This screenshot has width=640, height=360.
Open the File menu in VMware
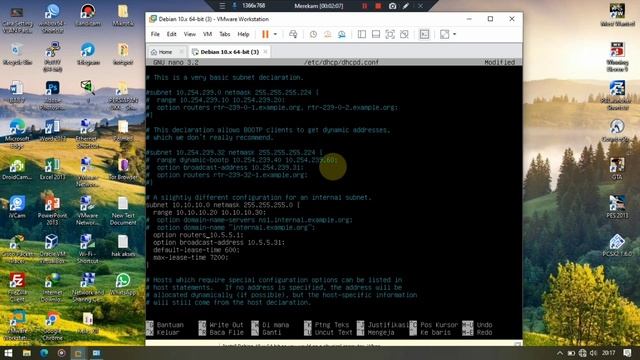tap(155, 34)
